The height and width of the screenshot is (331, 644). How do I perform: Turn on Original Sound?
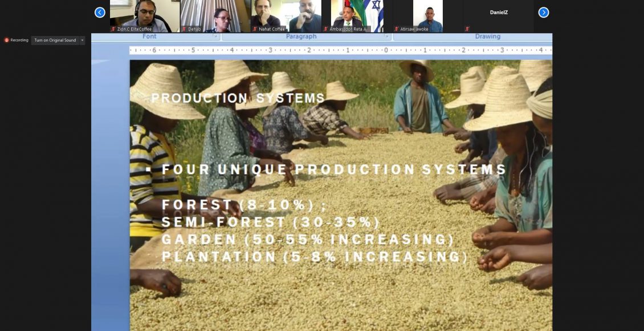55,41
